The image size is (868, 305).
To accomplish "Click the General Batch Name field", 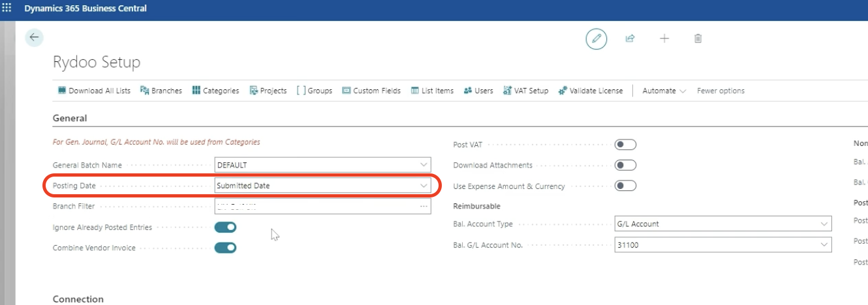I will (322, 165).
